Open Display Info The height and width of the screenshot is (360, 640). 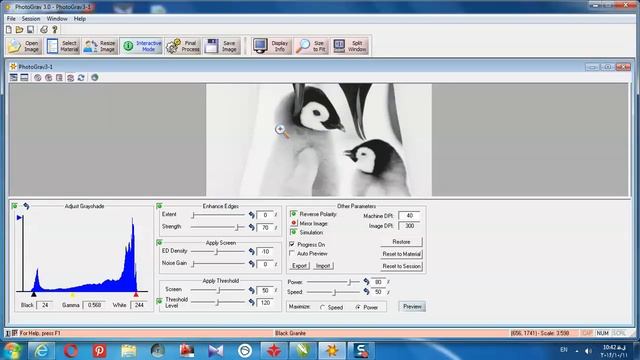tap(271, 46)
